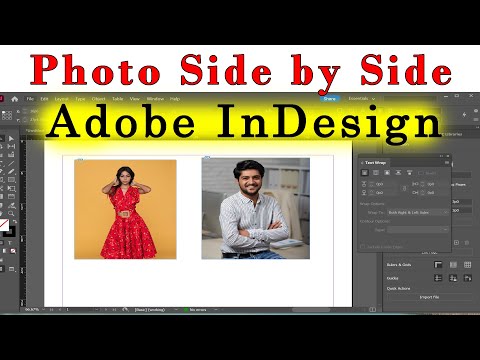480x360 pixels.
Task: Select the Line tool
Action: coord(11,163)
